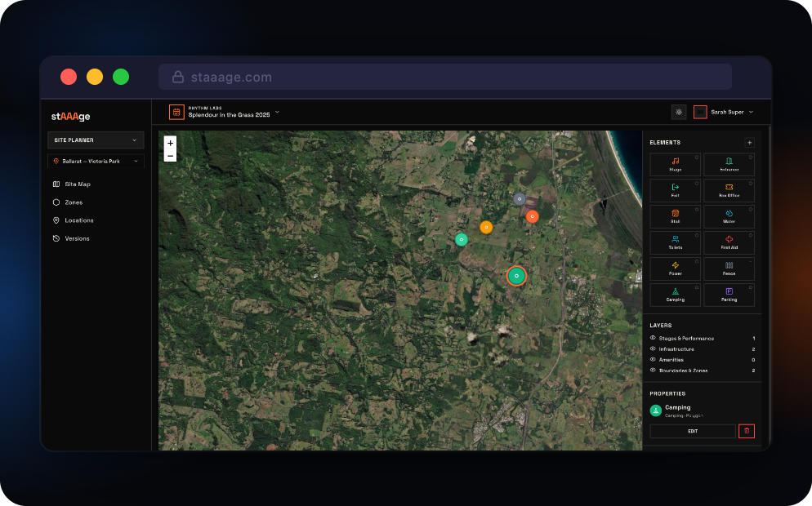
Task: Hide the Amenities layer
Action: coord(653,359)
